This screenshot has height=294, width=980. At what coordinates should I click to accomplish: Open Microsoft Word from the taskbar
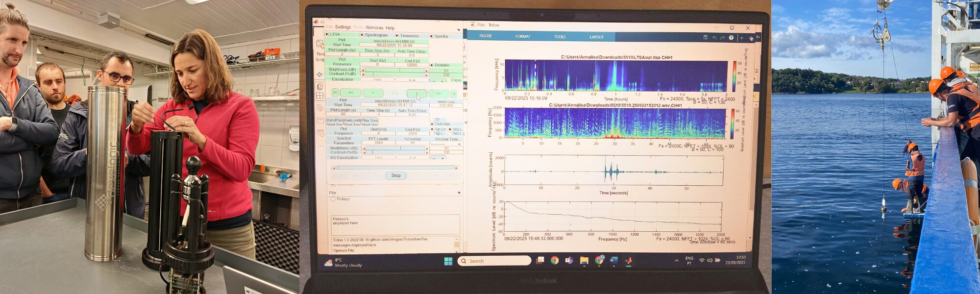click(x=613, y=261)
